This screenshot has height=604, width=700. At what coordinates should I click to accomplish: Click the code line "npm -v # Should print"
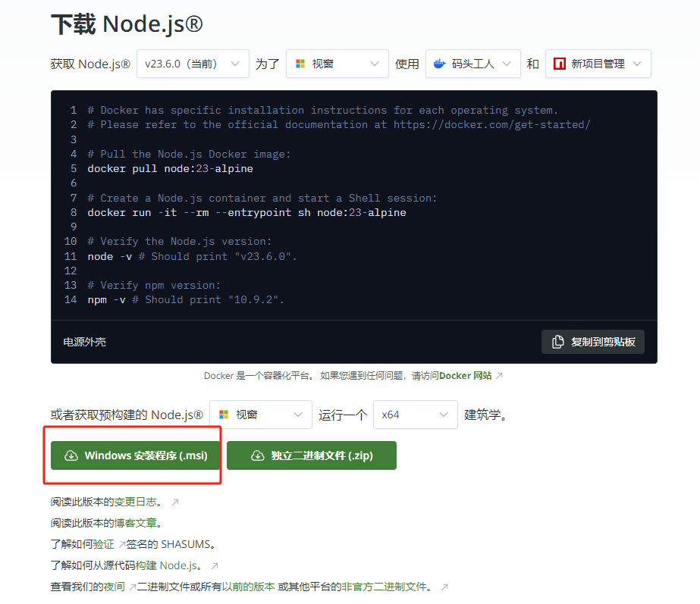click(186, 300)
